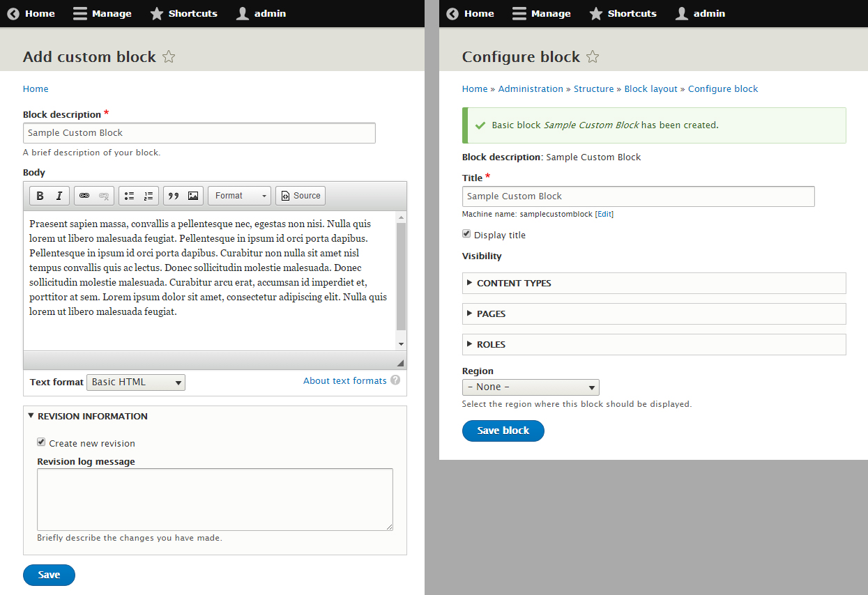Add a blockquote using the quote icon
Screen dimensions: 868x595
coord(174,196)
